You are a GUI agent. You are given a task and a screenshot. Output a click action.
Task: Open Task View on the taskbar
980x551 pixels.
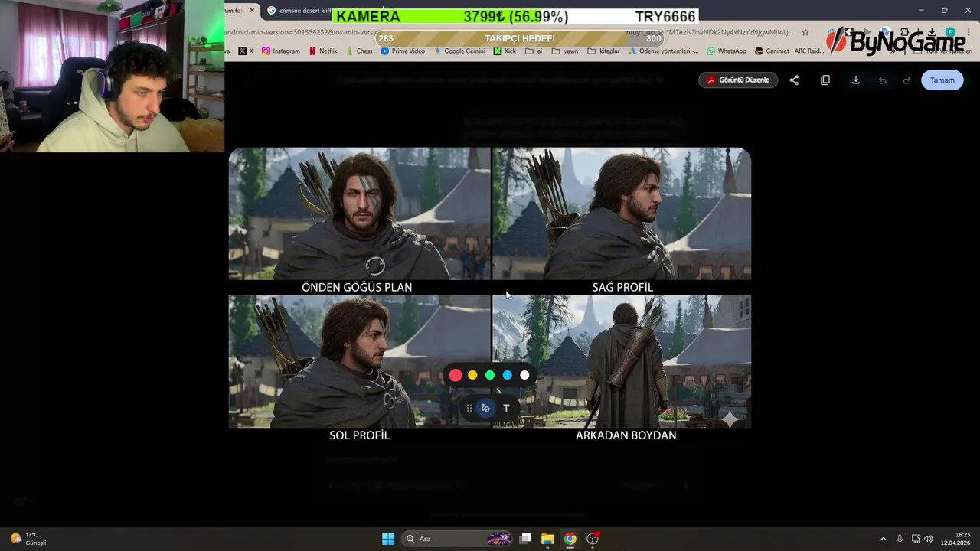pos(526,539)
